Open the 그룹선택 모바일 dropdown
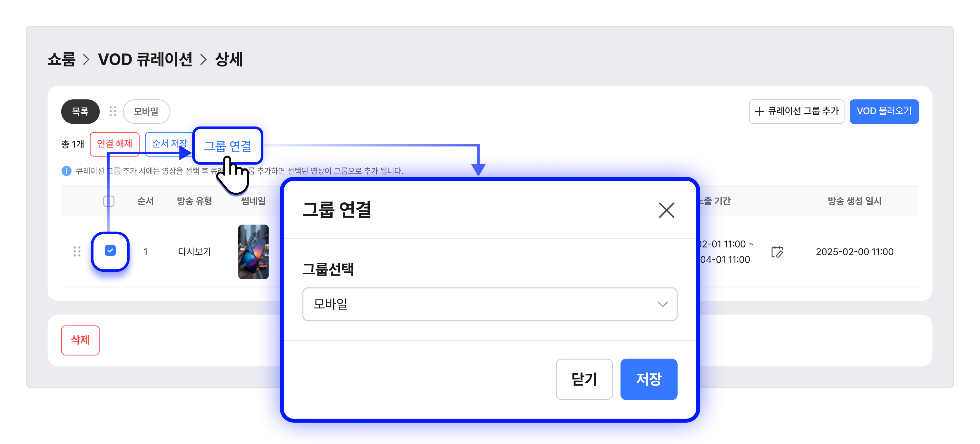Image resolution: width=980 pixels, height=444 pixels. coord(489,304)
